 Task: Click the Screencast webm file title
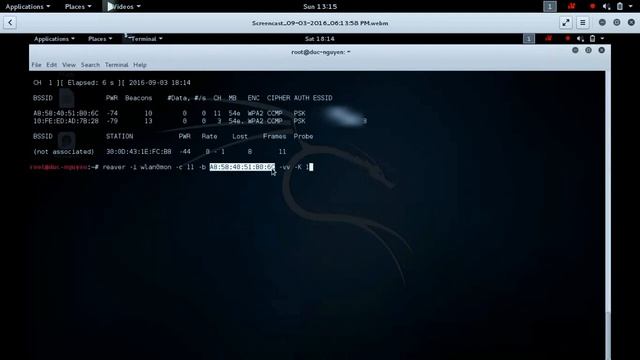point(320,23)
